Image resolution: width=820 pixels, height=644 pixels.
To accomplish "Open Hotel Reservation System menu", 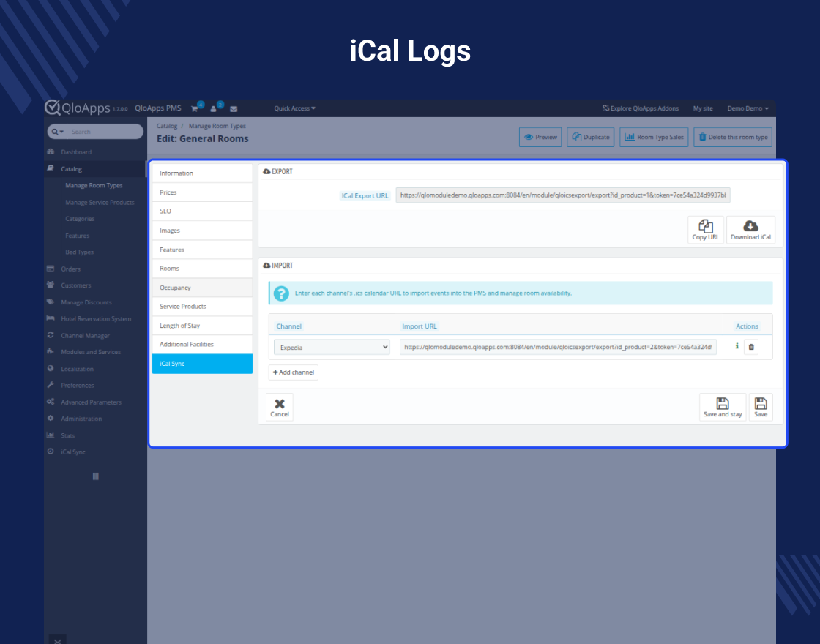I will click(95, 319).
